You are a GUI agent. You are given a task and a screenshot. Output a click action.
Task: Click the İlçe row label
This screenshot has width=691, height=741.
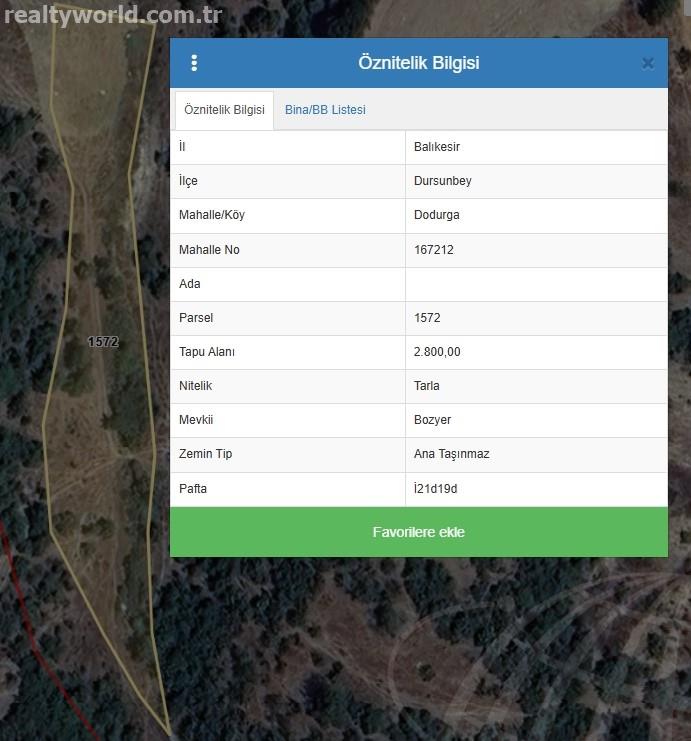pos(188,181)
